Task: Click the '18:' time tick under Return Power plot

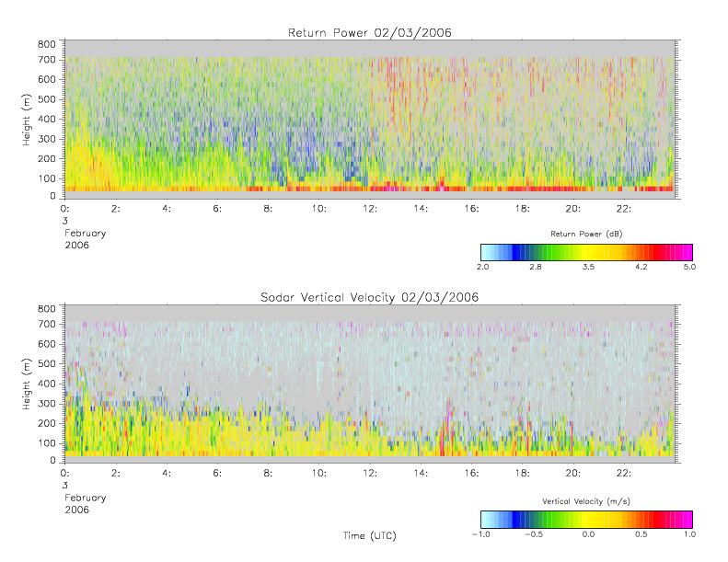Action: (523, 209)
